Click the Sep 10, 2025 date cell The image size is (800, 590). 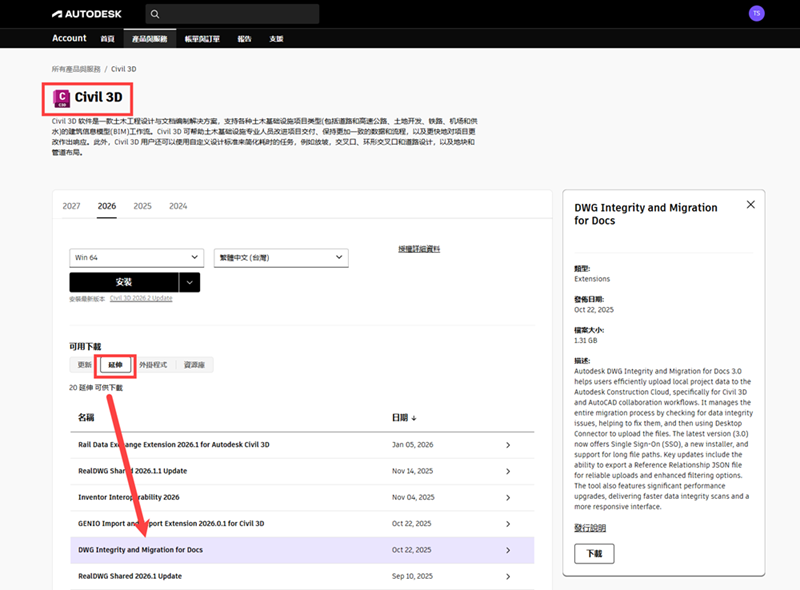click(412, 576)
